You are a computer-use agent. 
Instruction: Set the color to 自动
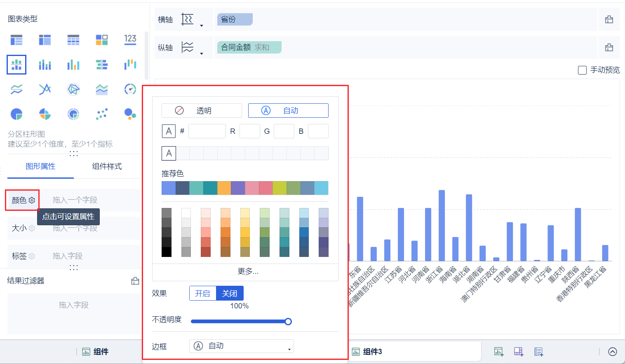point(288,110)
